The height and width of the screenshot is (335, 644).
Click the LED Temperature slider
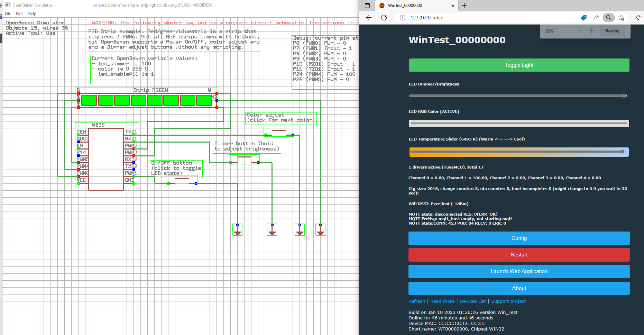(519, 152)
